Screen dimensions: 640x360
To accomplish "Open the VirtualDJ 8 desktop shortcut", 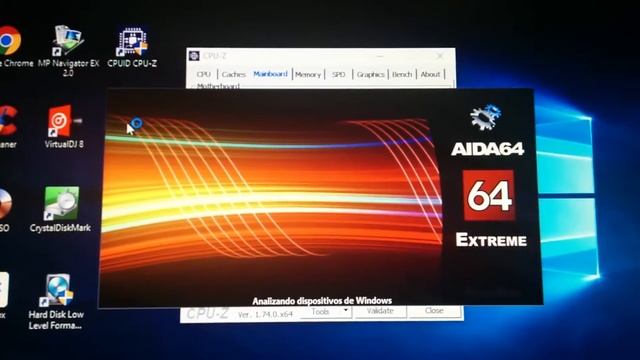I will pyautogui.click(x=64, y=127).
